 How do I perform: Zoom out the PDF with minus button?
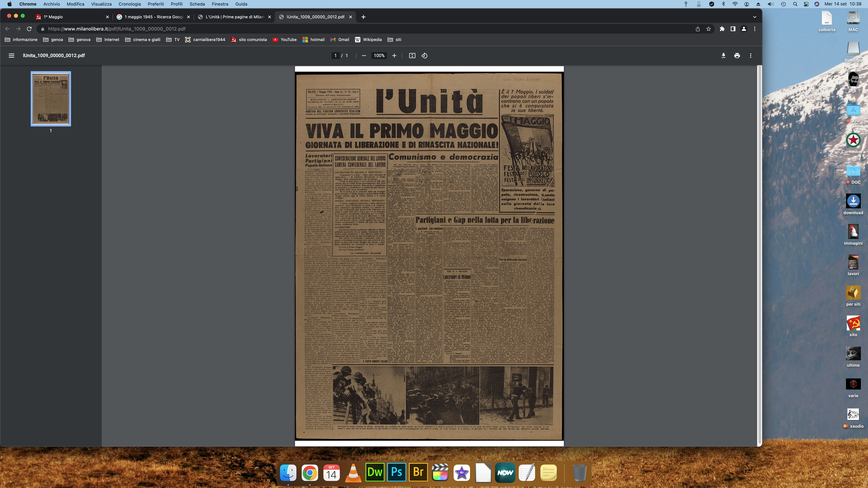[364, 56]
